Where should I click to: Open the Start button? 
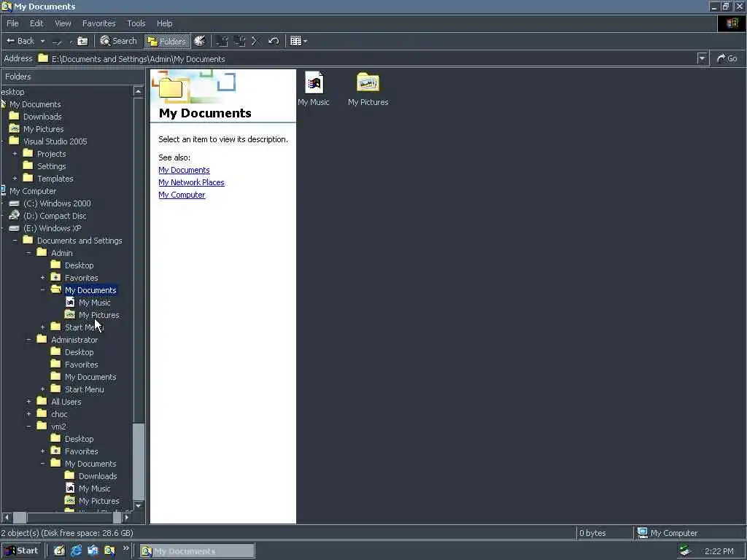21,551
